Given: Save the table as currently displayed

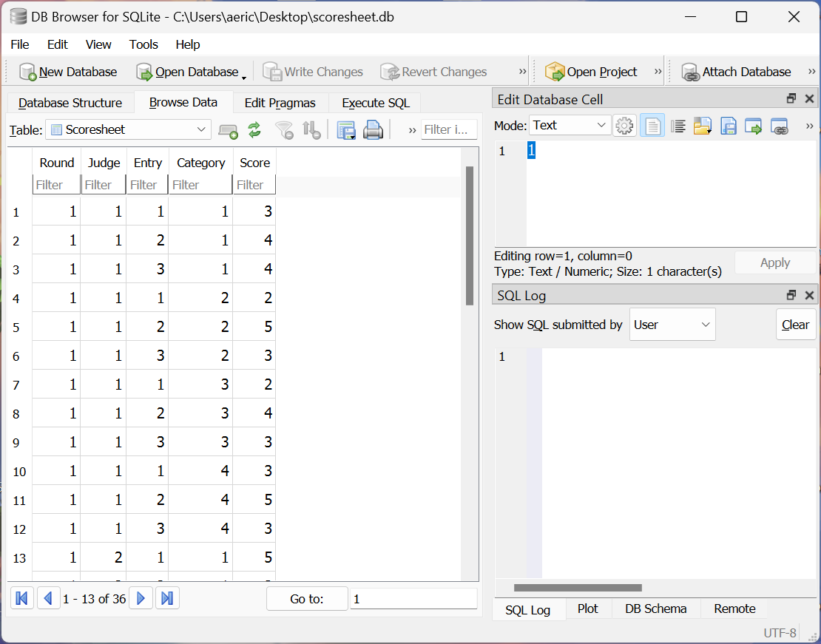Looking at the screenshot, I should point(346,130).
